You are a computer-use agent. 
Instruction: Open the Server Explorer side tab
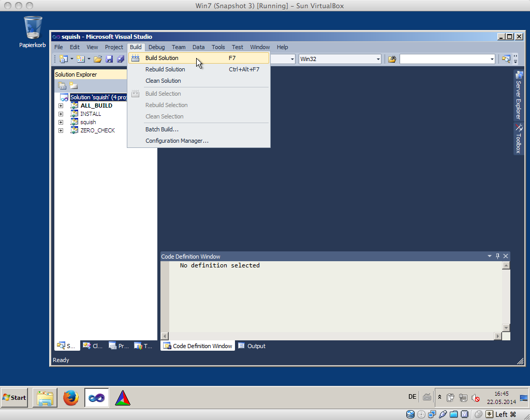tap(519, 95)
